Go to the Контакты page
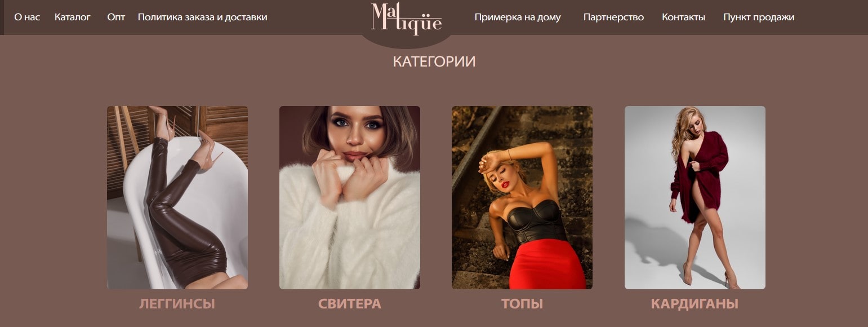The image size is (868, 327). [x=683, y=17]
